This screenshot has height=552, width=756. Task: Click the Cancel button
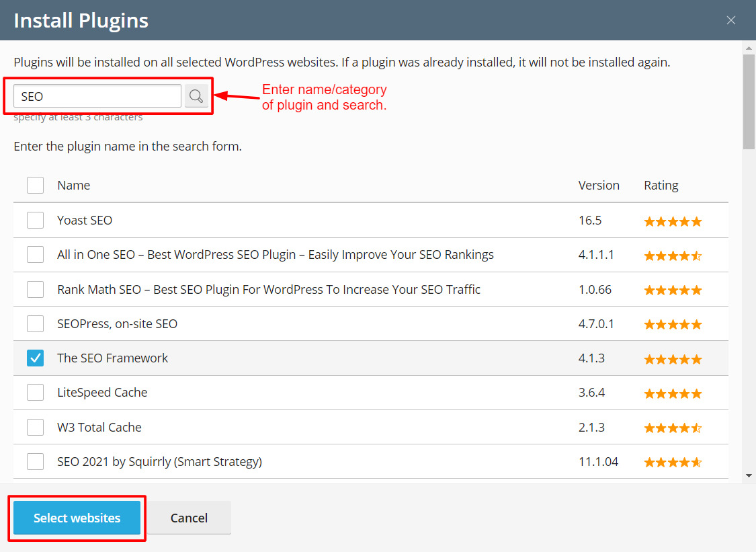pyautogui.click(x=189, y=518)
